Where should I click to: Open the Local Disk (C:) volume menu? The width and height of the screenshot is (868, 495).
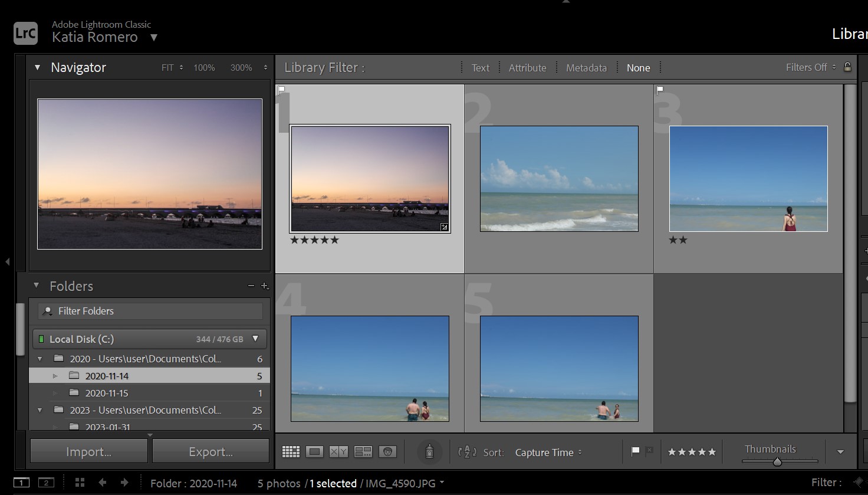(x=255, y=339)
